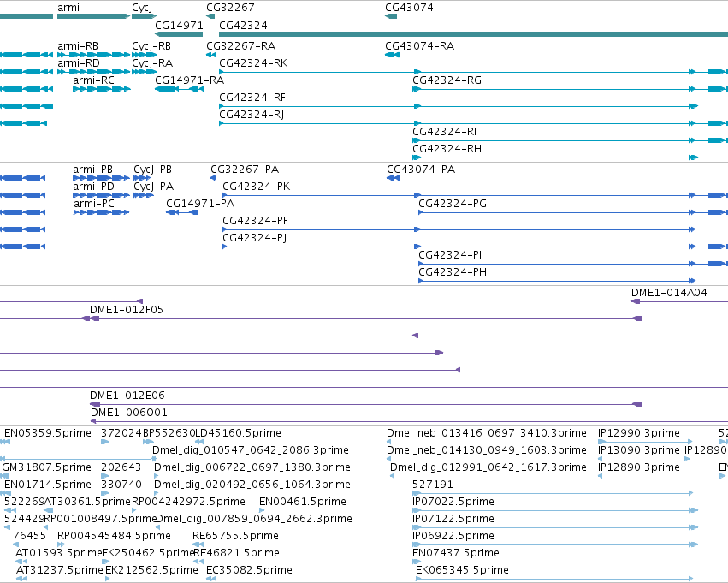
Task: Click protein CG32267-PA
Action: (245, 170)
